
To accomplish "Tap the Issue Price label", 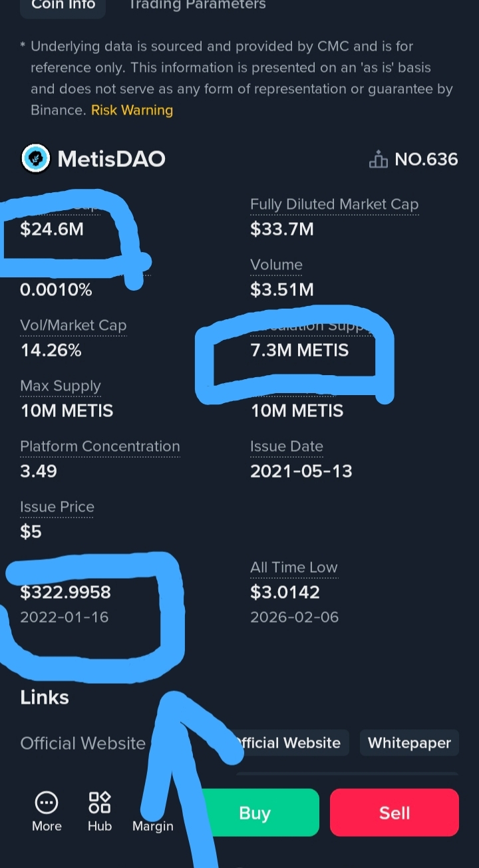I will point(57,507).
